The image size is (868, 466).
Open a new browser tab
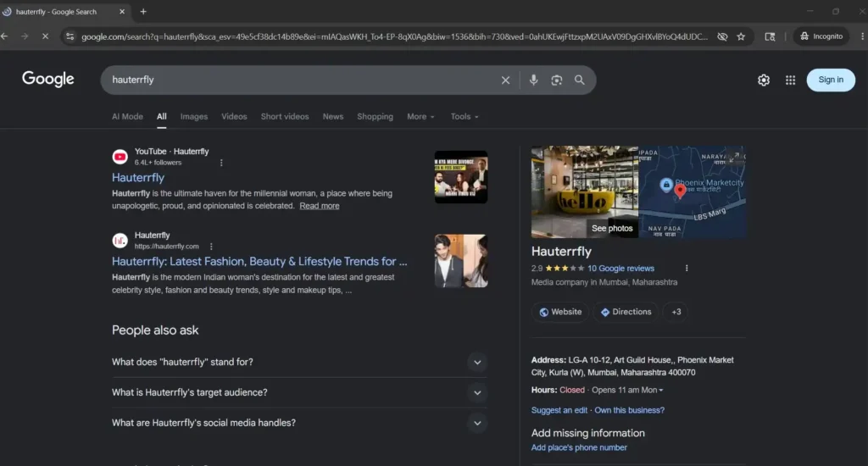[143, 11]
